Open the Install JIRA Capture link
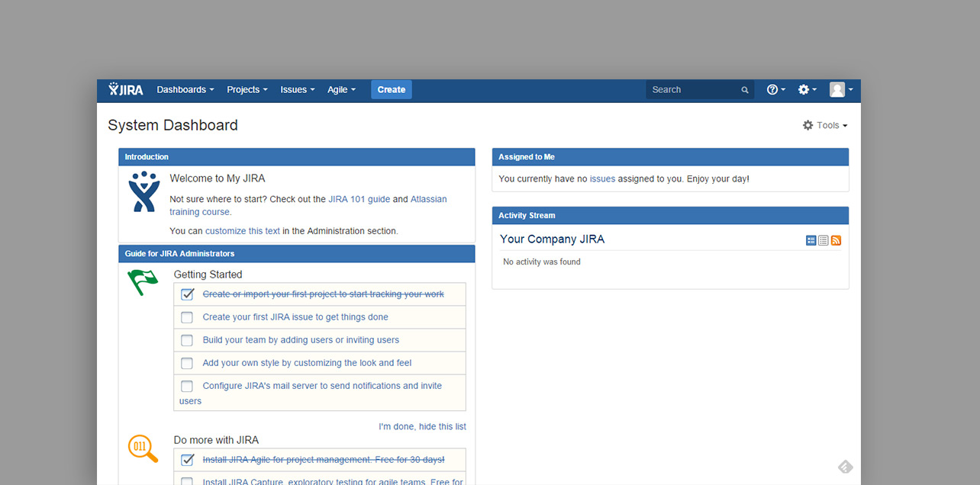This screenshot has height=485, width=980. (333, 482)
